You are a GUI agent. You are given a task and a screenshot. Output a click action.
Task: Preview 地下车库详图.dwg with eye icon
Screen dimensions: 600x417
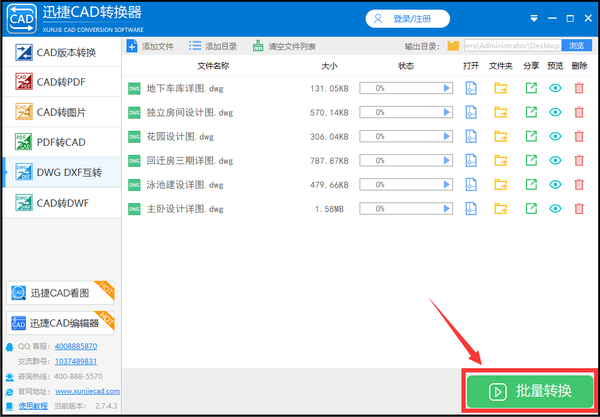point(555,88)
